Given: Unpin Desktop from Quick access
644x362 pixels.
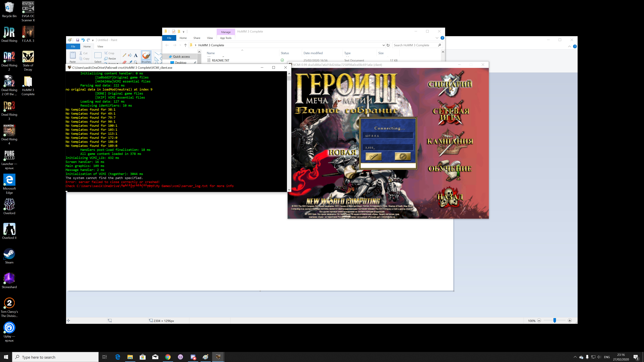Looking at the screenshot, I should [x=196, y=63].
